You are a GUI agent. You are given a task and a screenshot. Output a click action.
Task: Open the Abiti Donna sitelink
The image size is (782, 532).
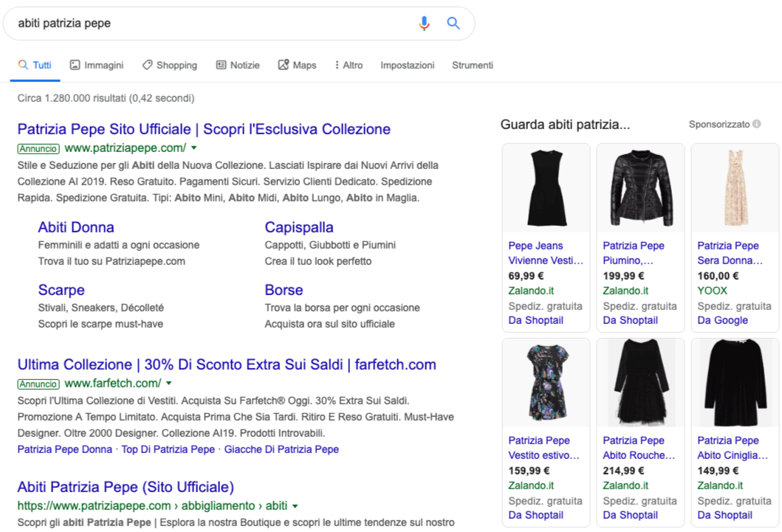76,227
